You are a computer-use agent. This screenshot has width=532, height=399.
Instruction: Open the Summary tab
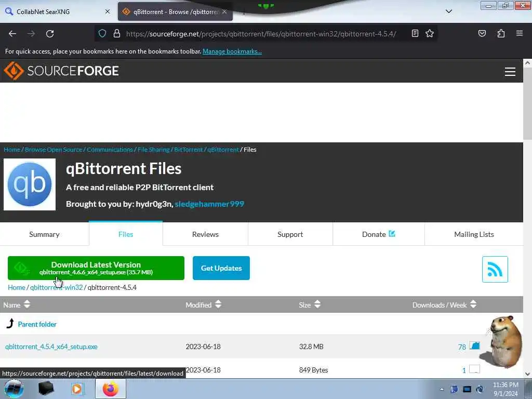(45, 234)
